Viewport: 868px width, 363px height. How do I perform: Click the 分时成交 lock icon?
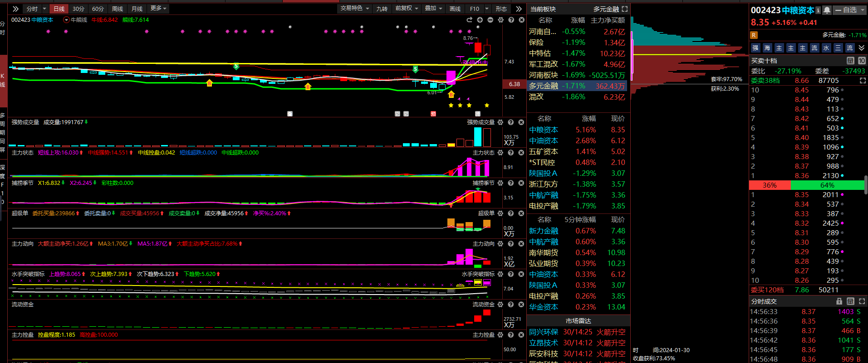[x=839, y=301]
